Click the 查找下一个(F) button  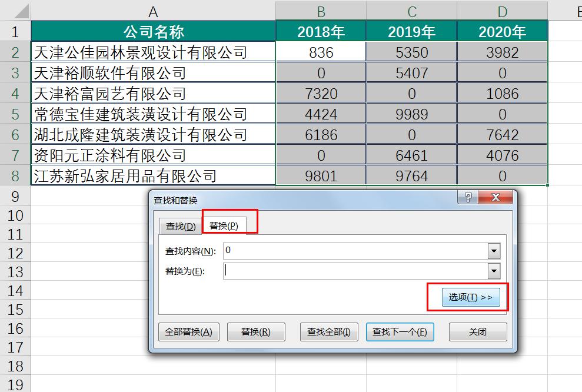(400, 331)
